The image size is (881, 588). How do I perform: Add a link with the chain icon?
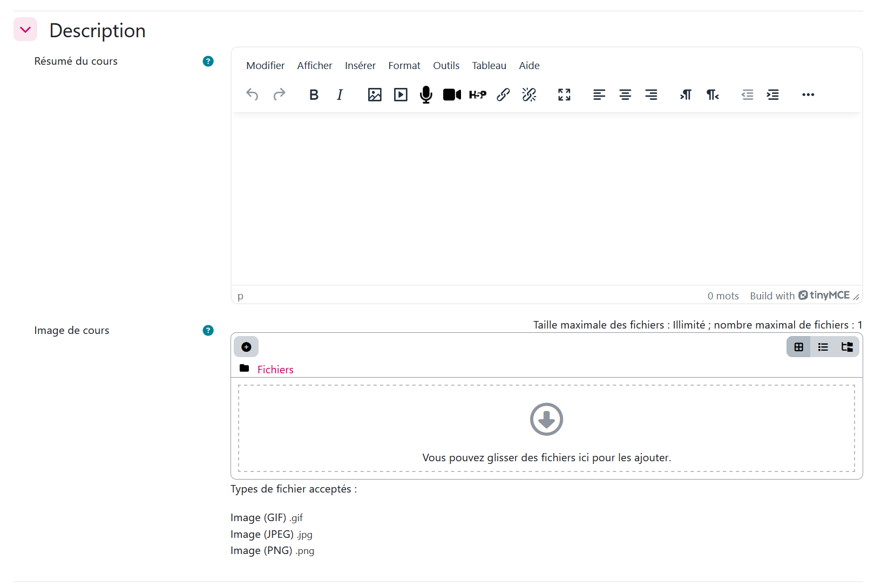(x=503, y=95)
